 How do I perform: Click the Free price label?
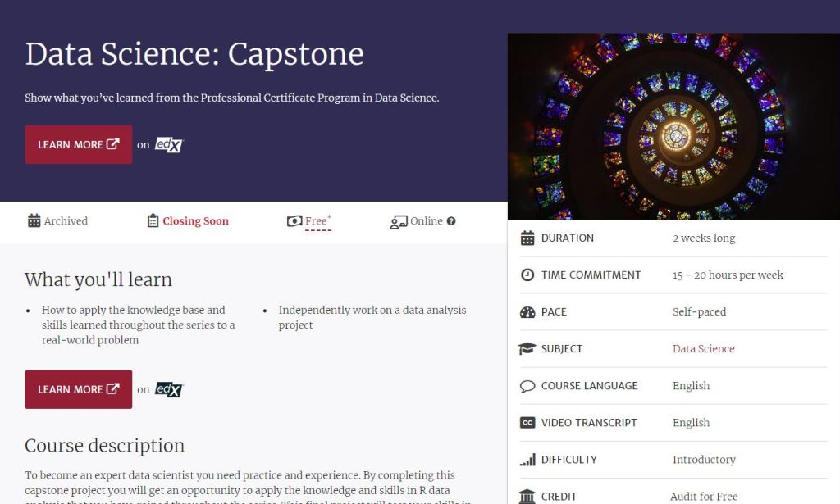tap(317, 221)
